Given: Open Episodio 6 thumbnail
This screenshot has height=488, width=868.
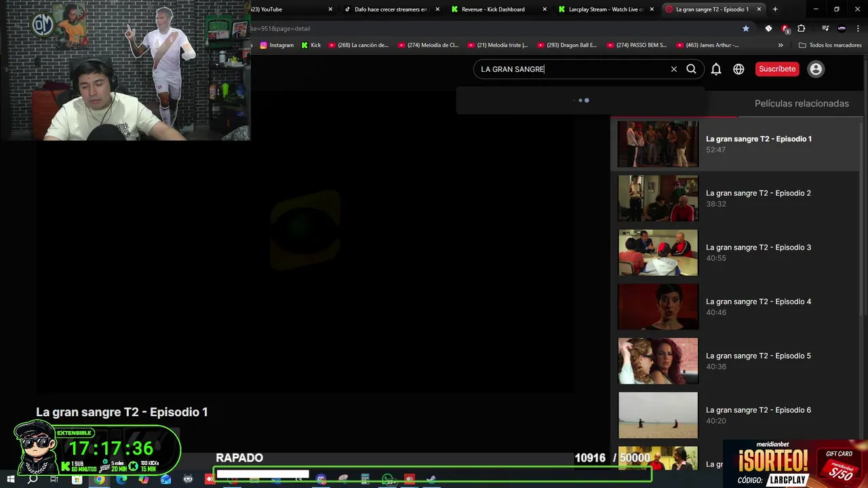Looking at the screenshot, I should [658, 415].
